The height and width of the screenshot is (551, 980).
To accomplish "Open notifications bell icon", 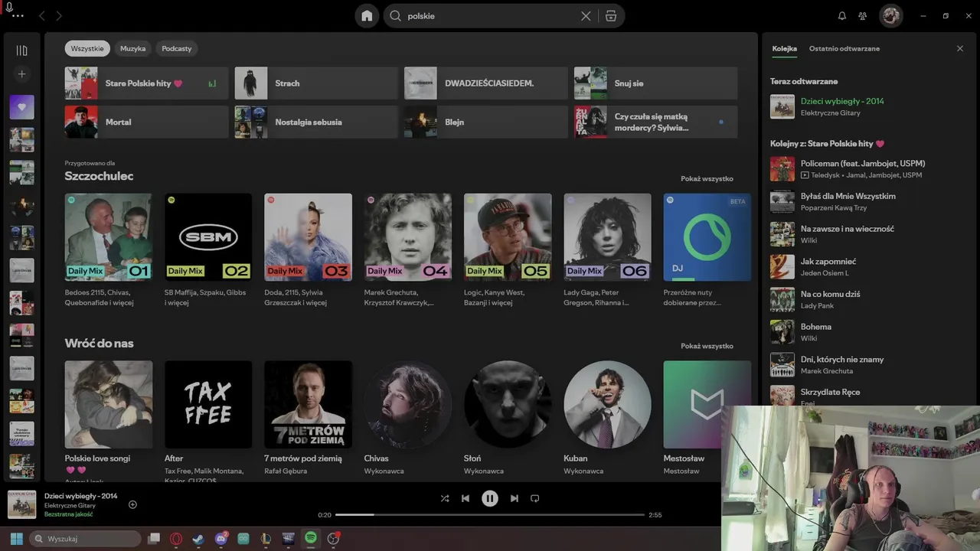I will pos(842,16).
